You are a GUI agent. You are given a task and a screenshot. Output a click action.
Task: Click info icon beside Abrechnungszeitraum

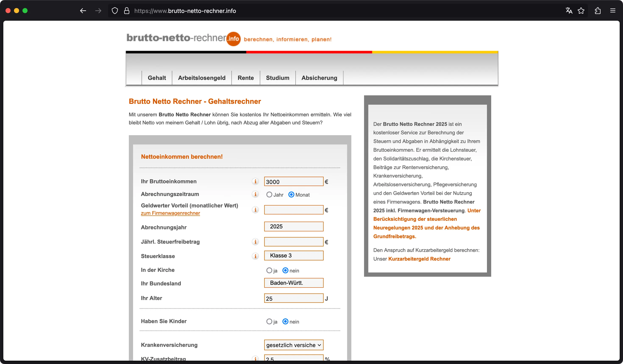point(255,194)
